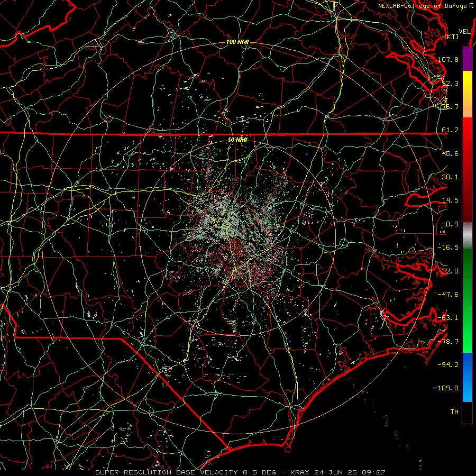Click the 50 NMI range ring label
This screenshot has width=476, height=476.
(x=237, y=140)
